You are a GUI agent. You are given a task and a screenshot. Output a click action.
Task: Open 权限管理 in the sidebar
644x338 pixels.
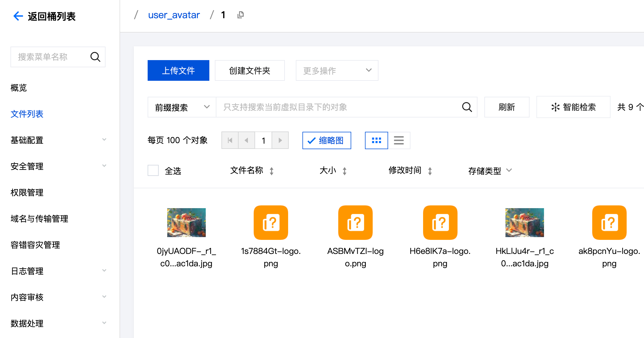(x=27, y=192)
